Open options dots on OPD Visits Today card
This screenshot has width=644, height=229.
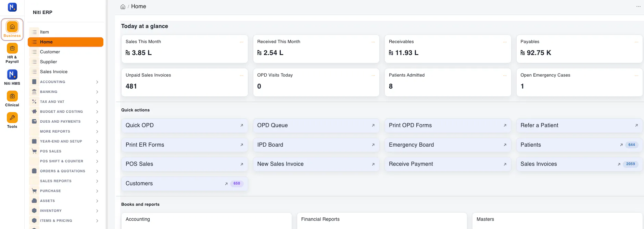373,75
